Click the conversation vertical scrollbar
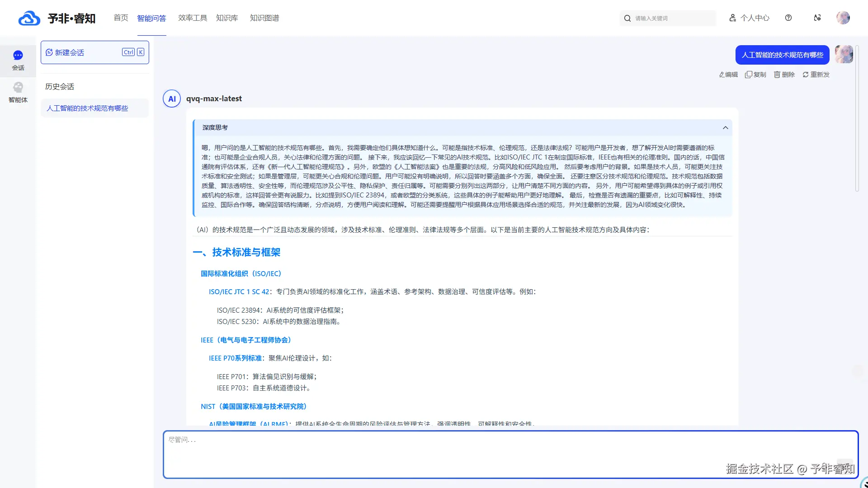 click(857, 117)
